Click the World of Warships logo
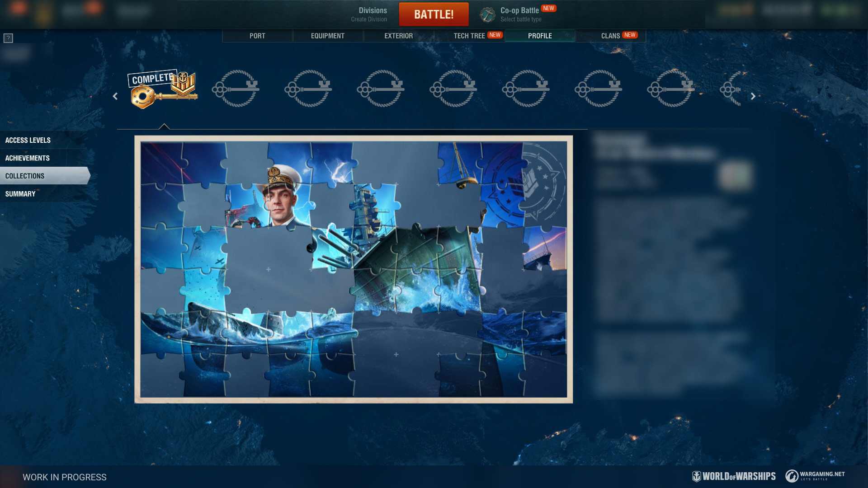 tap(734, 476)
